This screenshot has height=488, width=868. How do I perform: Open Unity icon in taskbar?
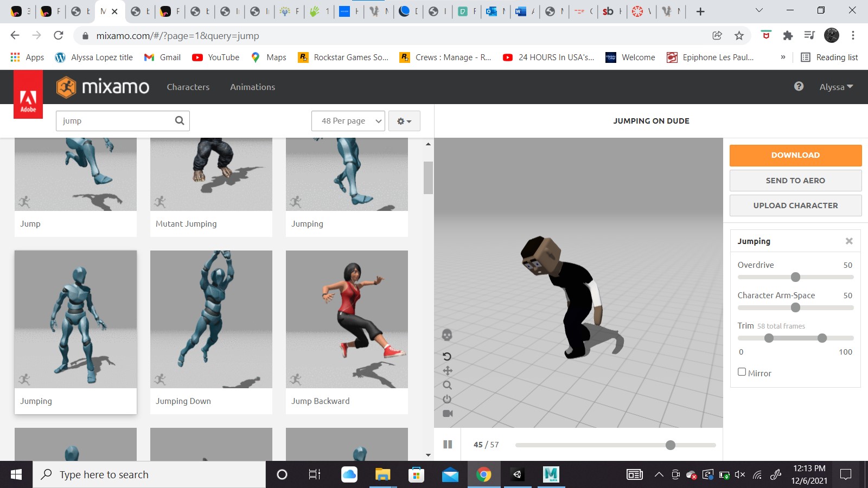pyautogui.click(x=517, y=475)
